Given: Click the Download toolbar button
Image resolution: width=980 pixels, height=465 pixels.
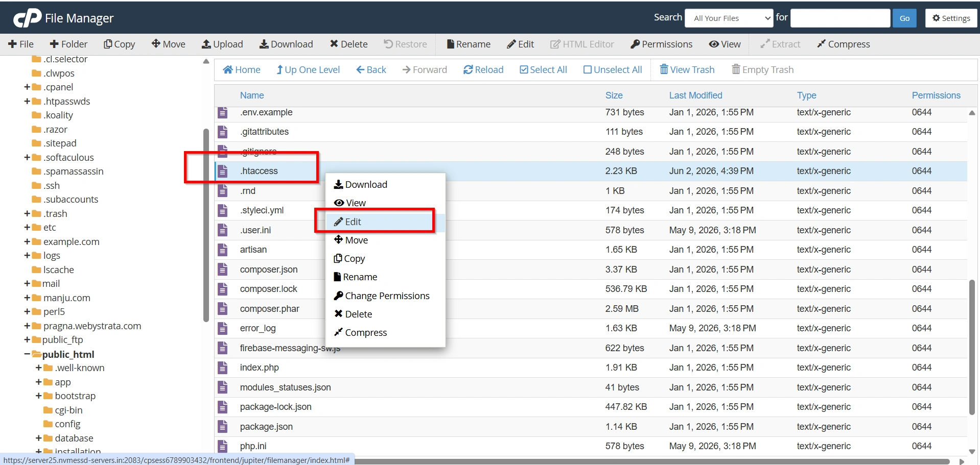Looking at the screenshot, I should [286, 44].
